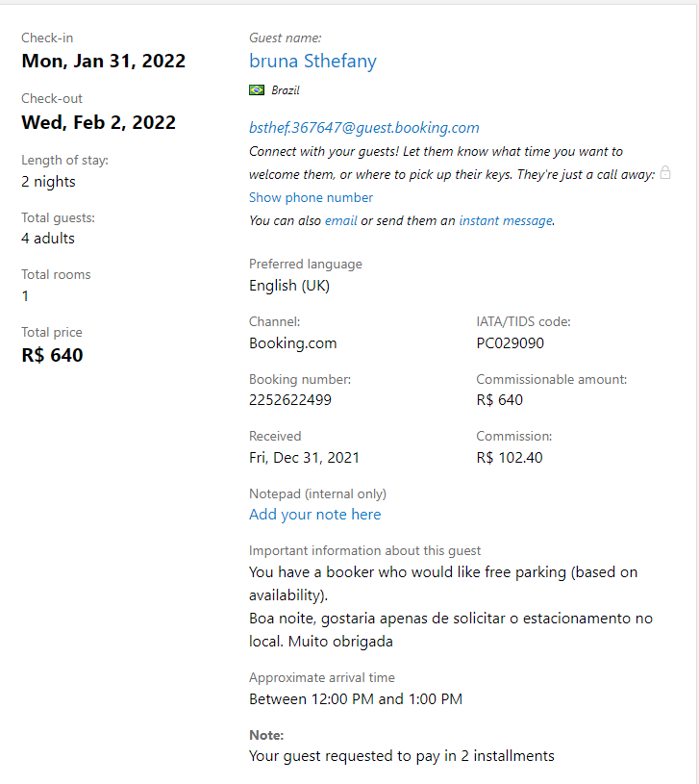The height and width of the screenshot is (784, 699).
Task: Click the arrival time Between 12:00 PM and 1:00 PM
Action: pos(355,699)
